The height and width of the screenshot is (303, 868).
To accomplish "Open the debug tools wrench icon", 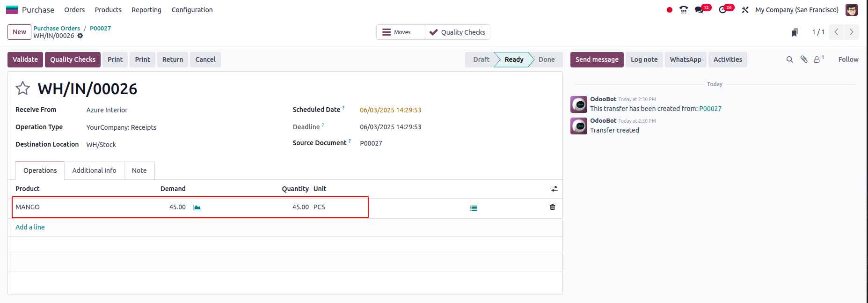I will point(745,10).
